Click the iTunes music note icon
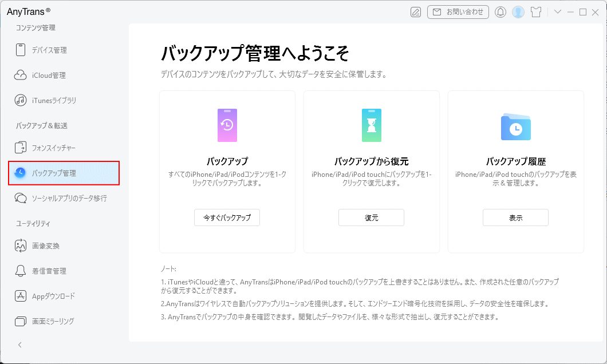The height and width of the screenshot is (364, 607). coord(21,100)
